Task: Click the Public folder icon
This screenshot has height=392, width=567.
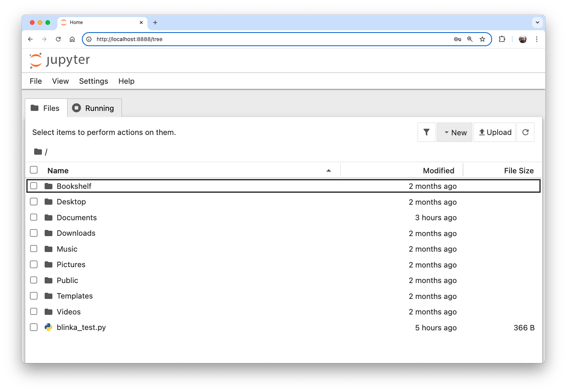Action: click(49, 280)
